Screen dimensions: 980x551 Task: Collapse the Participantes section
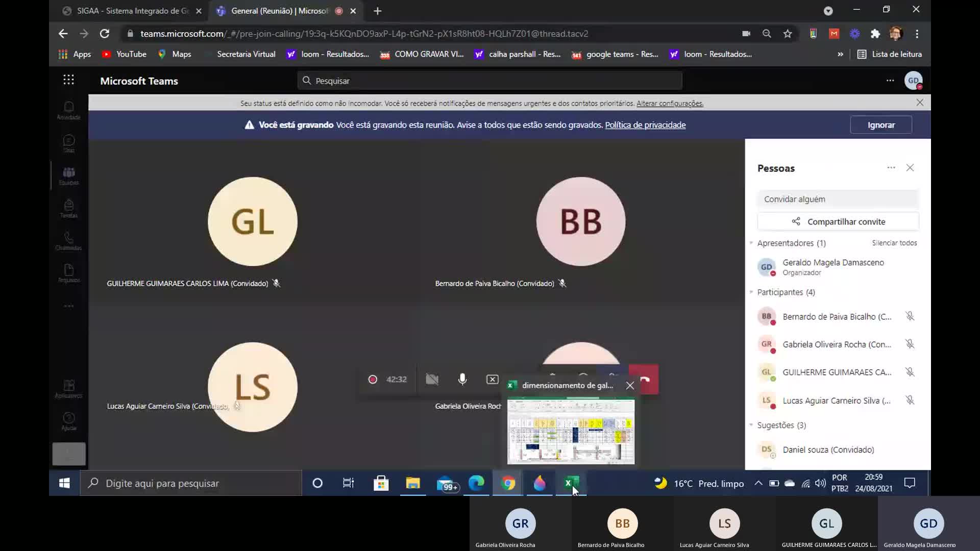pos(751,292)
